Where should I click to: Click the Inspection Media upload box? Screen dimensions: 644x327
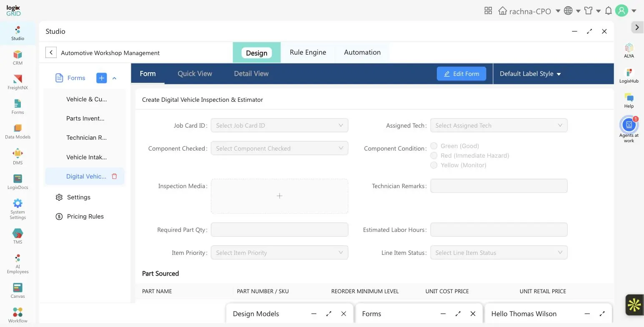point(279,196)
